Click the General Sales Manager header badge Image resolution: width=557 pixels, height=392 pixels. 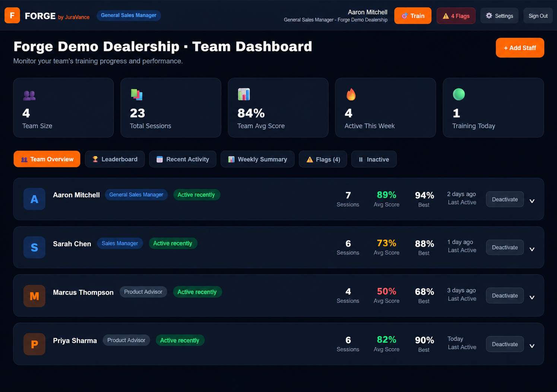129,15
